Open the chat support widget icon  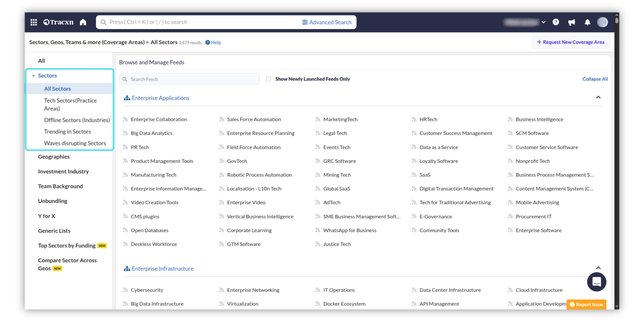tap(596, 282)
